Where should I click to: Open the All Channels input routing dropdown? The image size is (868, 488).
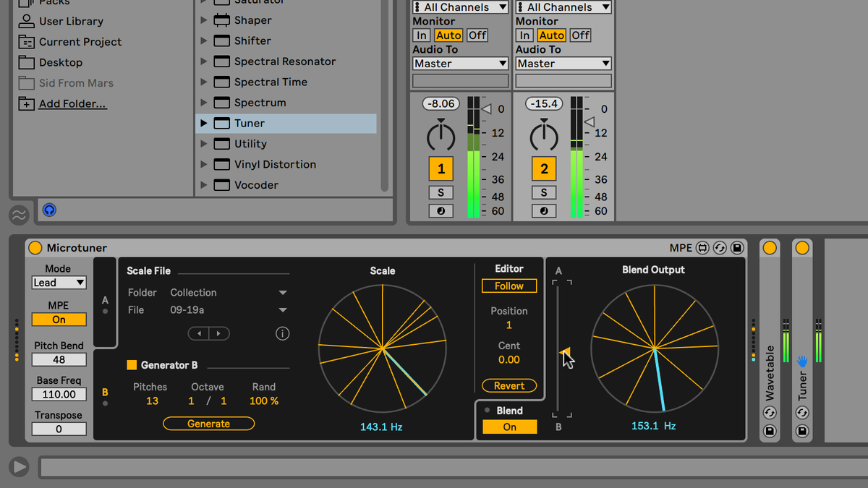point(460,7)
